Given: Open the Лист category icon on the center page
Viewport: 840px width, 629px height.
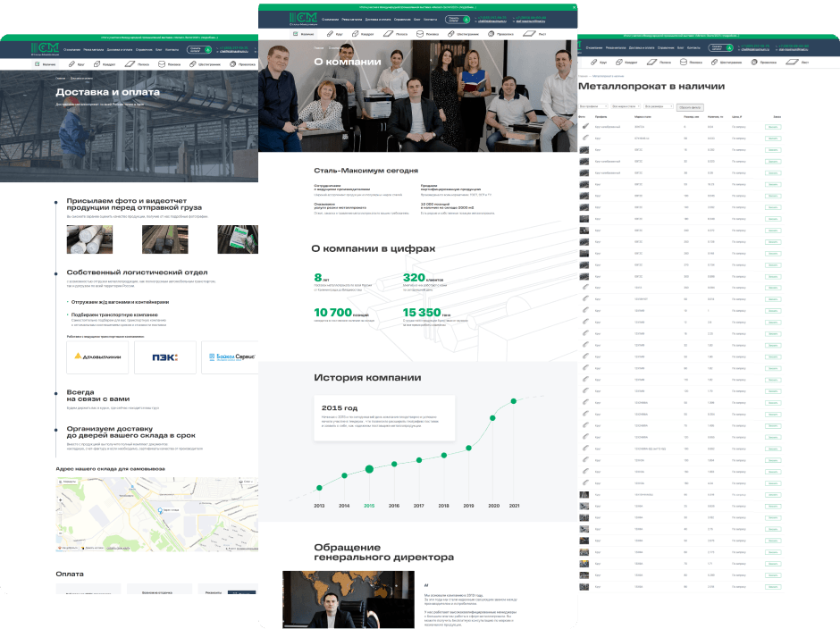Looking at the screenshot, I should pyautogui.click(x=529, y=34).
